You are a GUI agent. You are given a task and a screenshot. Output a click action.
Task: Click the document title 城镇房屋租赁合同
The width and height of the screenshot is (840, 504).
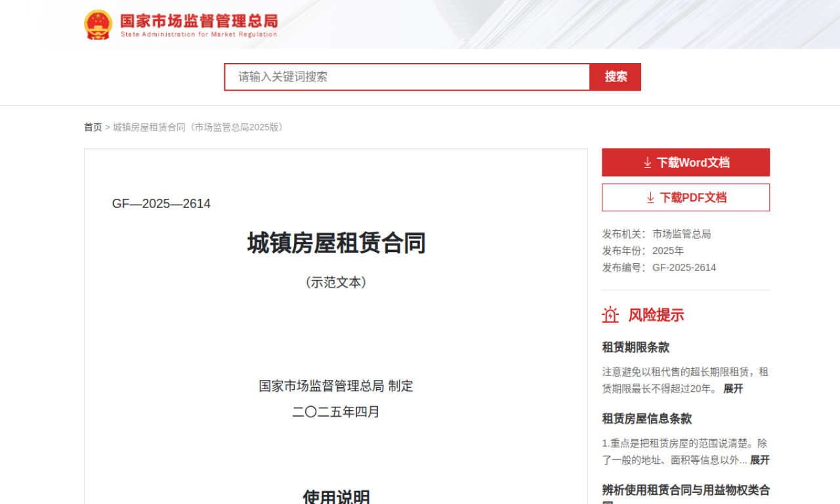point(336,243)
